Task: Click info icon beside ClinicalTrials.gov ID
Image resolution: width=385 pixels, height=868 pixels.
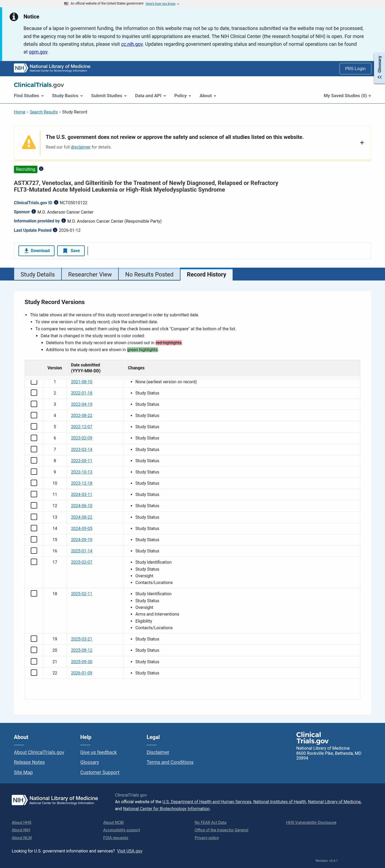Action: coord(56,203)
